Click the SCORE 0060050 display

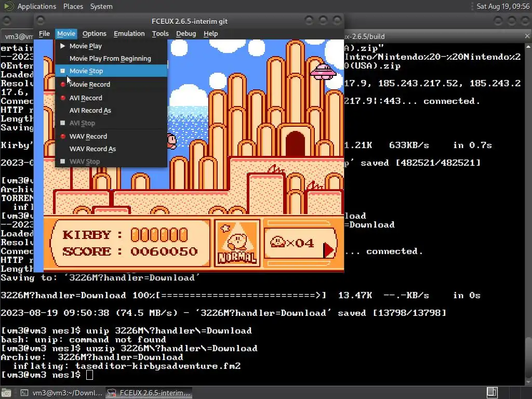[x=130, y=251]
